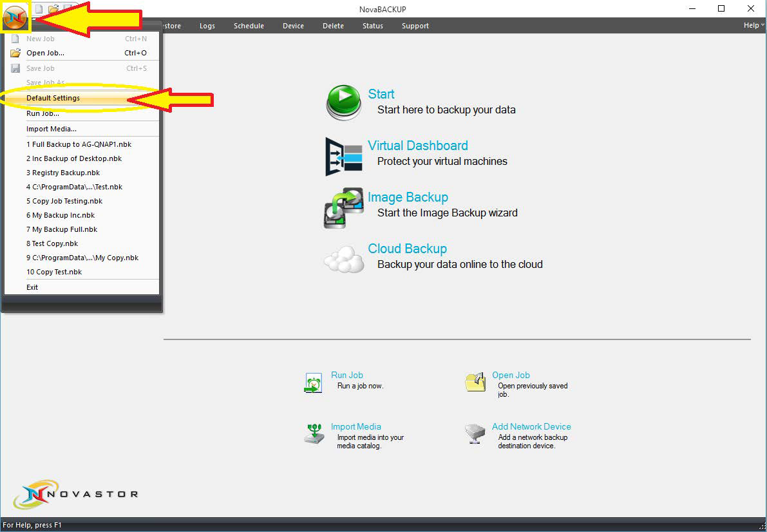Open recent file 8 Test Copy.nbk
The width and height of the screenshot is (767, 532).
coord(82,243)
